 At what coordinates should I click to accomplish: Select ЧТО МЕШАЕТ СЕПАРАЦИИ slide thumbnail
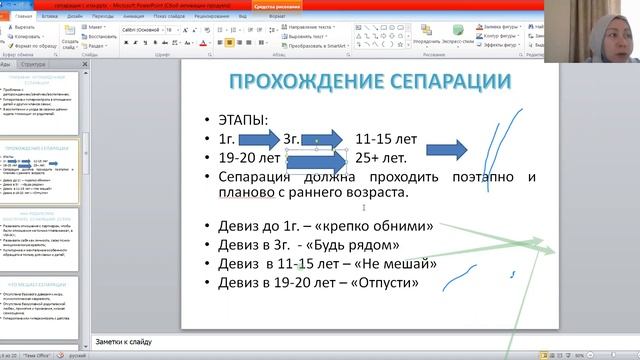point(39,307)
